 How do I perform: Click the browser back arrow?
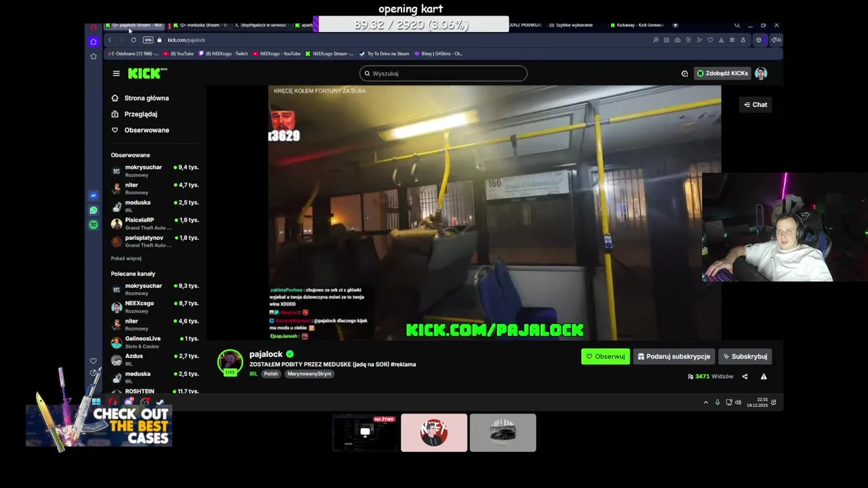tap(110, 40)
